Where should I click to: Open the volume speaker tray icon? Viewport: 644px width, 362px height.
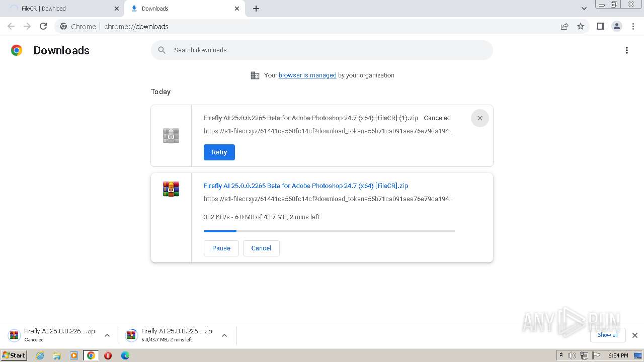pyautogui.click(x=572, y=355)
